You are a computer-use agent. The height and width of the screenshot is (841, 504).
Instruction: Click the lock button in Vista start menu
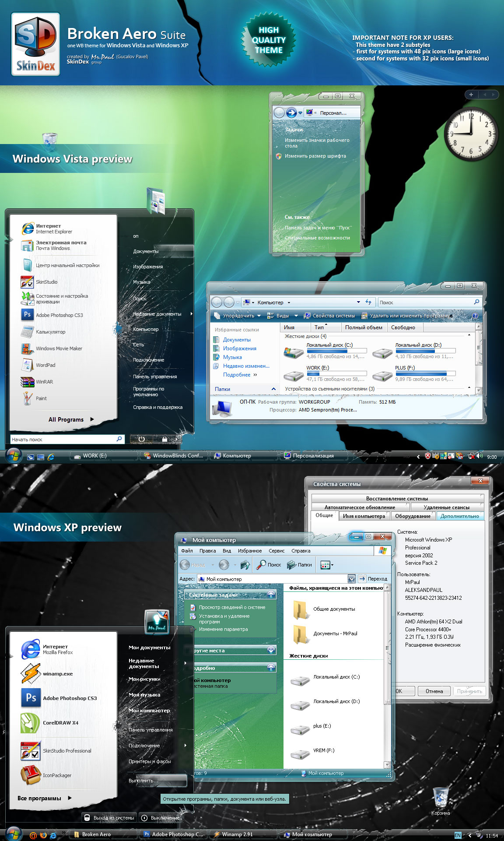click(x=164, y=439)
